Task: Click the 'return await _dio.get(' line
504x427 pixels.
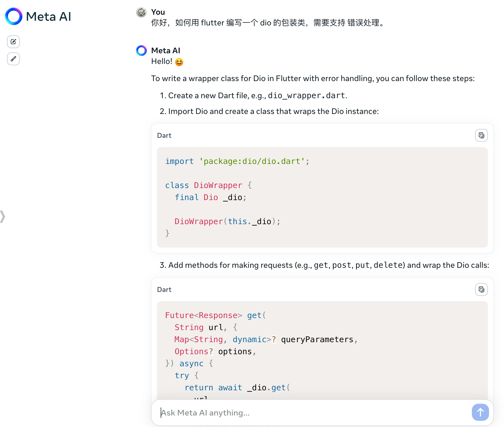Action: click(237, 388)
